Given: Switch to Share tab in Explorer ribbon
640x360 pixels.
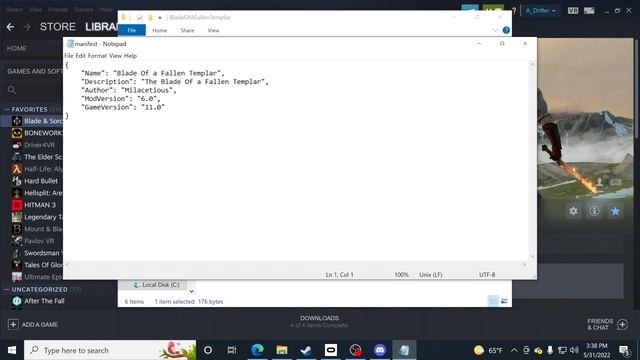Looking at the screenshot, I should [187, 30].
